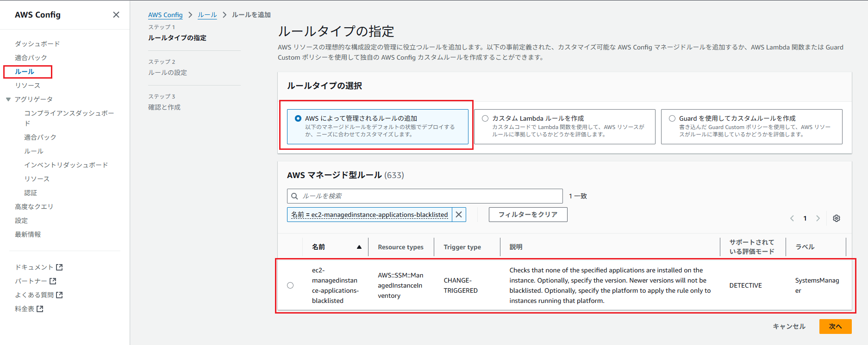
Task: Click the サポートされている評価モード column header
Action: 752,247
